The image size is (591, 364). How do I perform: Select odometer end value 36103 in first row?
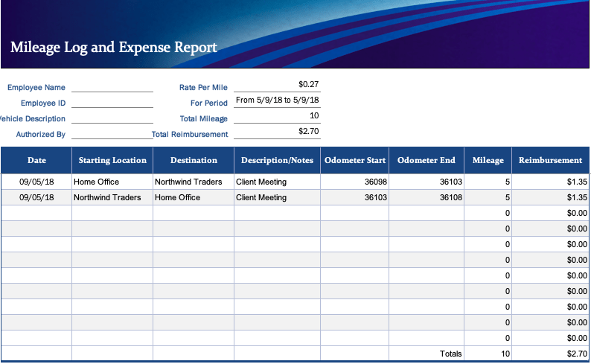(x=427, y=182)
